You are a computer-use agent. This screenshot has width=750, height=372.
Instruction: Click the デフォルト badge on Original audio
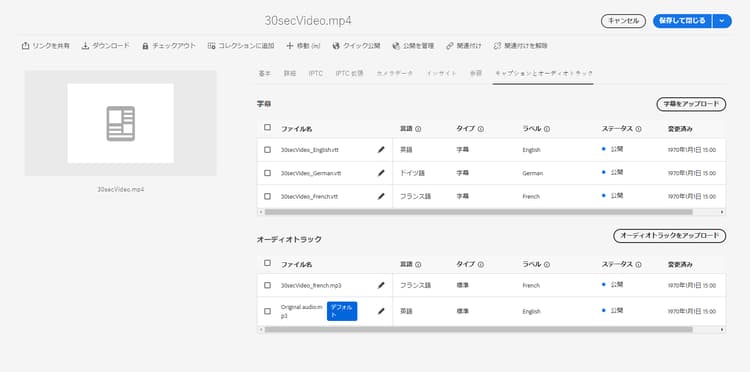pyautogui.click(x=342, y=311)
